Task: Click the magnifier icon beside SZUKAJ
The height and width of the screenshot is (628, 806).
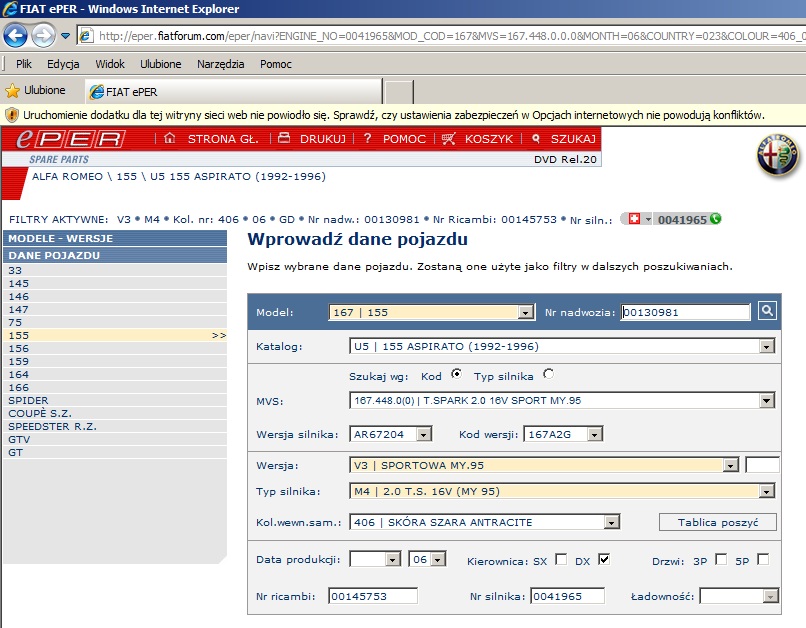Action: [536, 138]
